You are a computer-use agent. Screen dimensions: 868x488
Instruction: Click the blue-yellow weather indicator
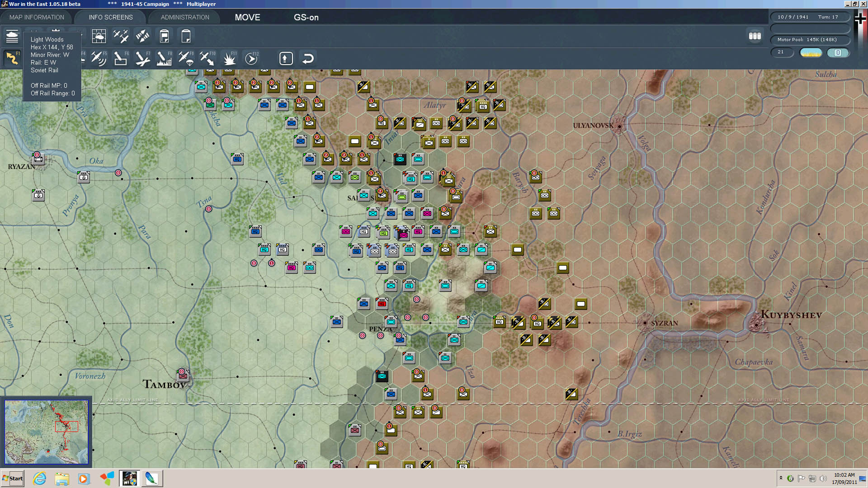coord(811,52)
